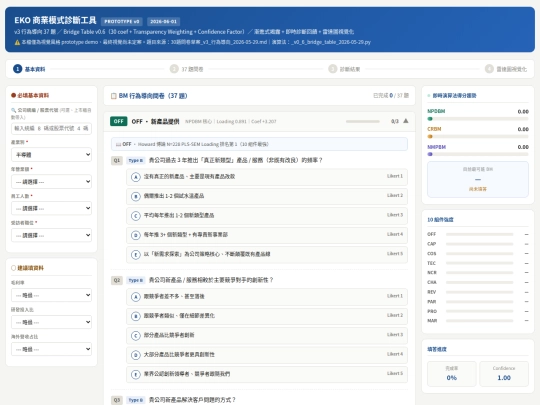Choose option E for question Q1
The width and height of the screenshot is (540, 405).
[267, 255]
